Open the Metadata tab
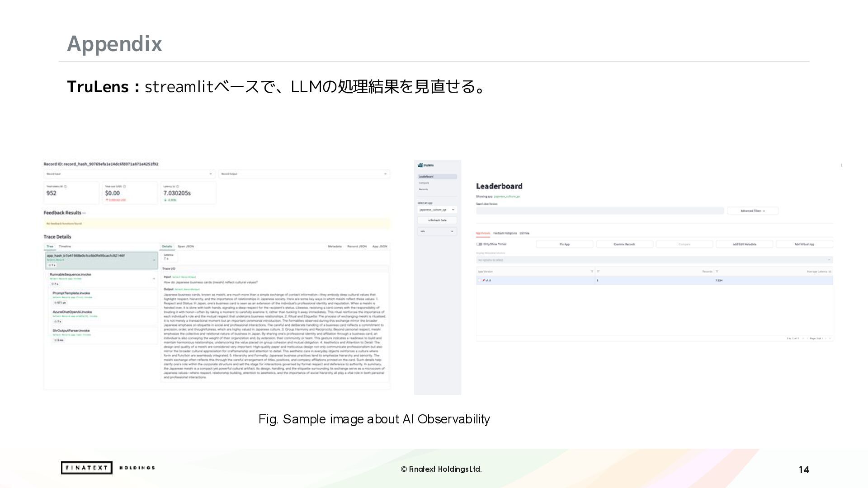The height and width of the screenshot is (488, 868). click(335, 246)
